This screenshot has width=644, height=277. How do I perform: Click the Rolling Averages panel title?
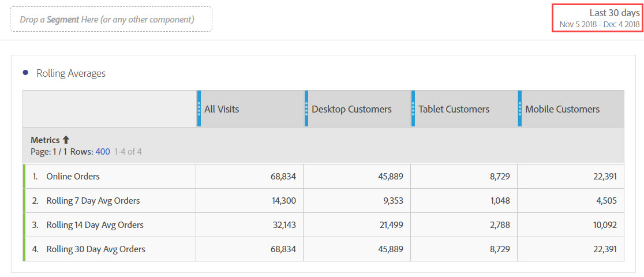71,73
